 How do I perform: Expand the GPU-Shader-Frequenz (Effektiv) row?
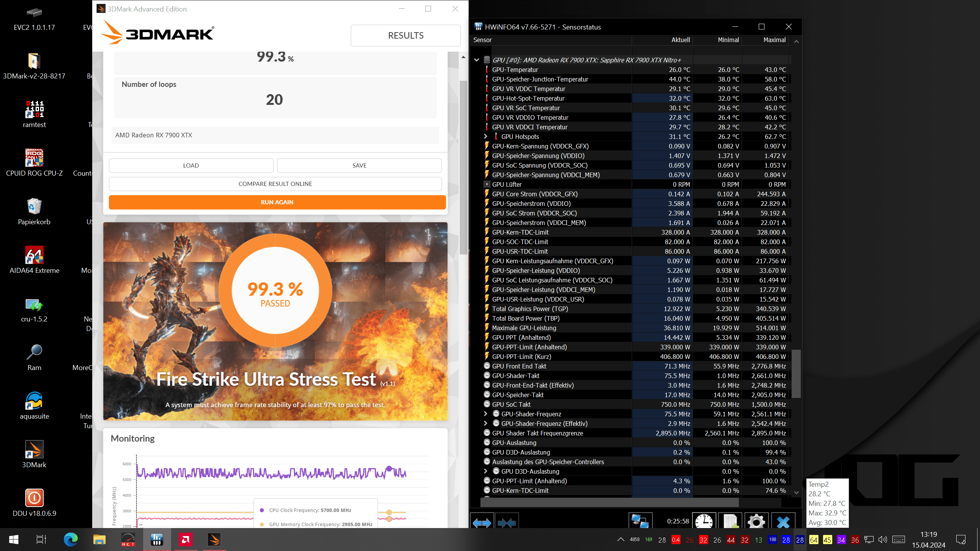coord(485,424)
